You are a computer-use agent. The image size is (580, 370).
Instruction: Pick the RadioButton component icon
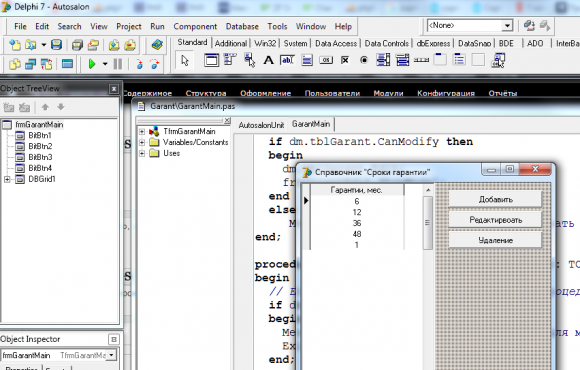(364, 60)
